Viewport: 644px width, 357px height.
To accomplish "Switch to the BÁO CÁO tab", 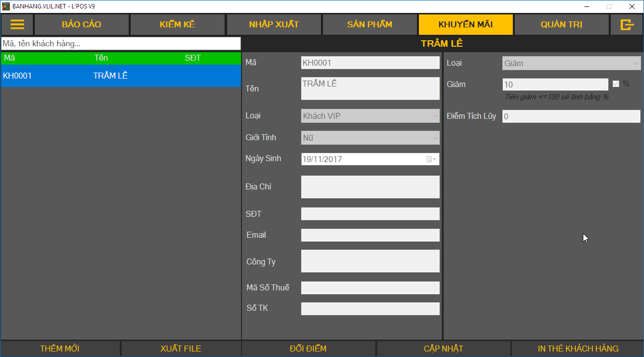I will (81, 25).
